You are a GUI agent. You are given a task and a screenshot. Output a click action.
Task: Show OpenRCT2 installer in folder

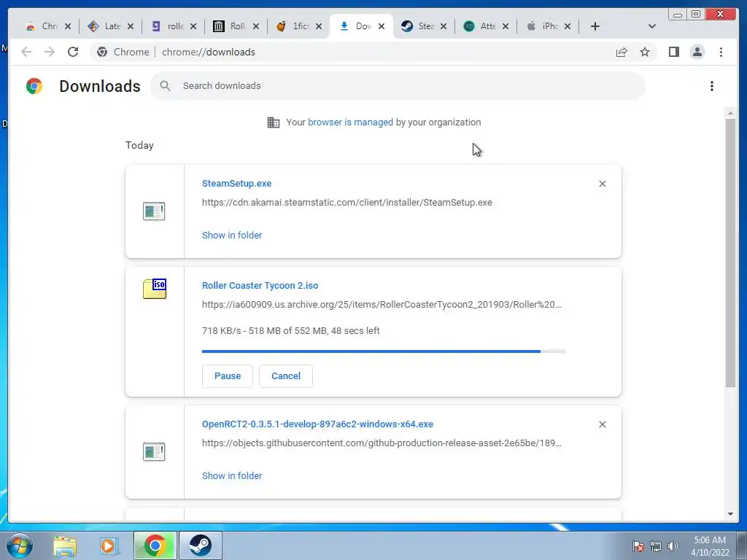232,475
